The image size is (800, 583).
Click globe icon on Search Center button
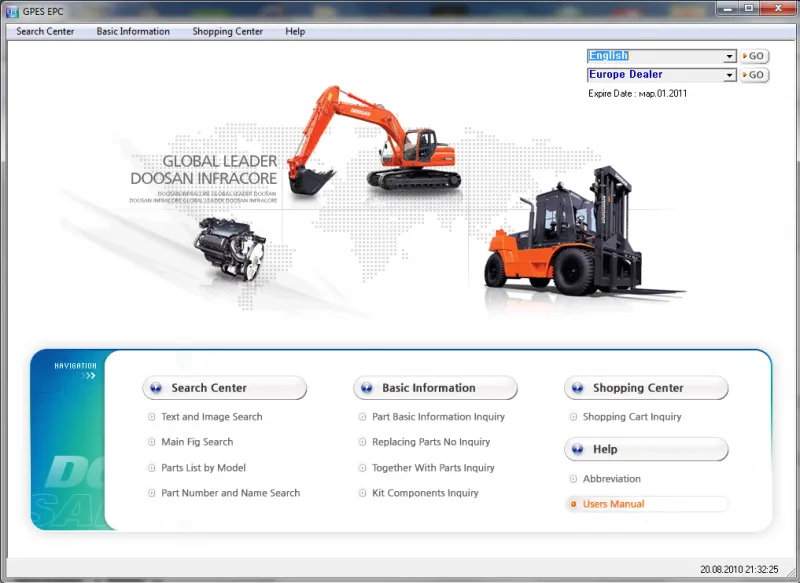click(156, 388)
